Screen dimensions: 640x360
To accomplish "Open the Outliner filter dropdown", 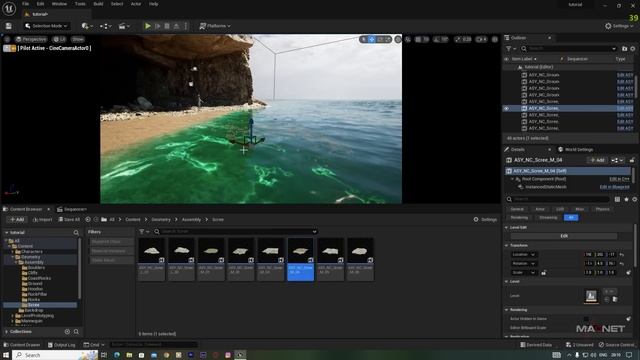I will pos(511,49).
